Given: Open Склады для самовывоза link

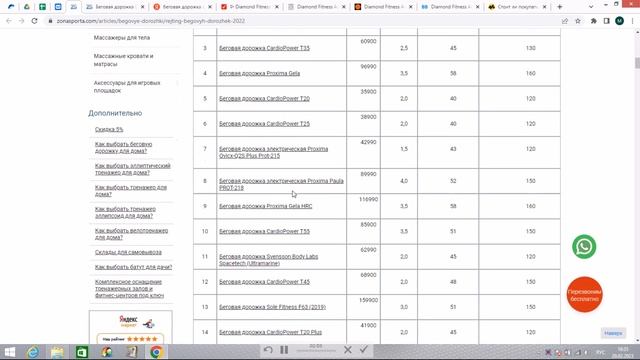Looking at the screenshot, I should pos(128,252).
